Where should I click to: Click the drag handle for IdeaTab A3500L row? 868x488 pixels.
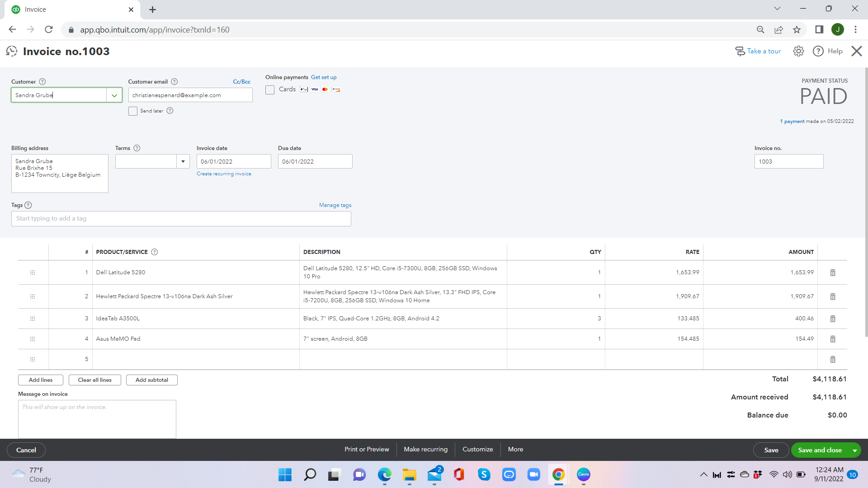pos(33,319)
